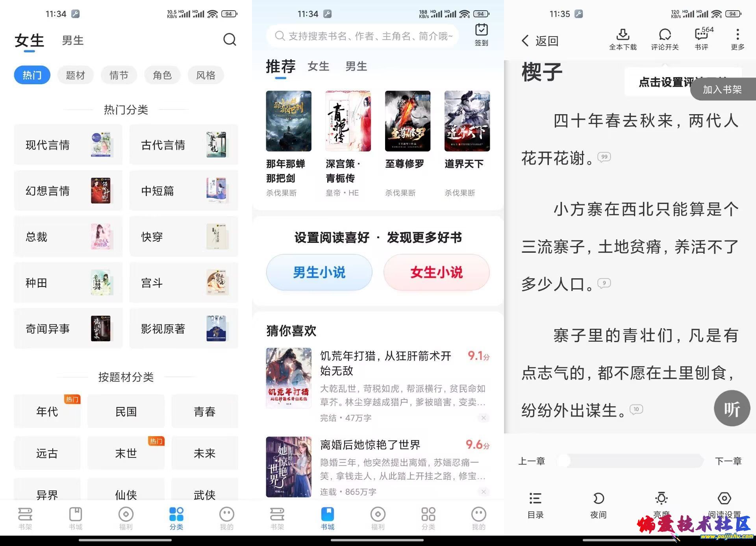Dismiss 离婚后她惊艳了世界 with its x icon

[484, 492]
